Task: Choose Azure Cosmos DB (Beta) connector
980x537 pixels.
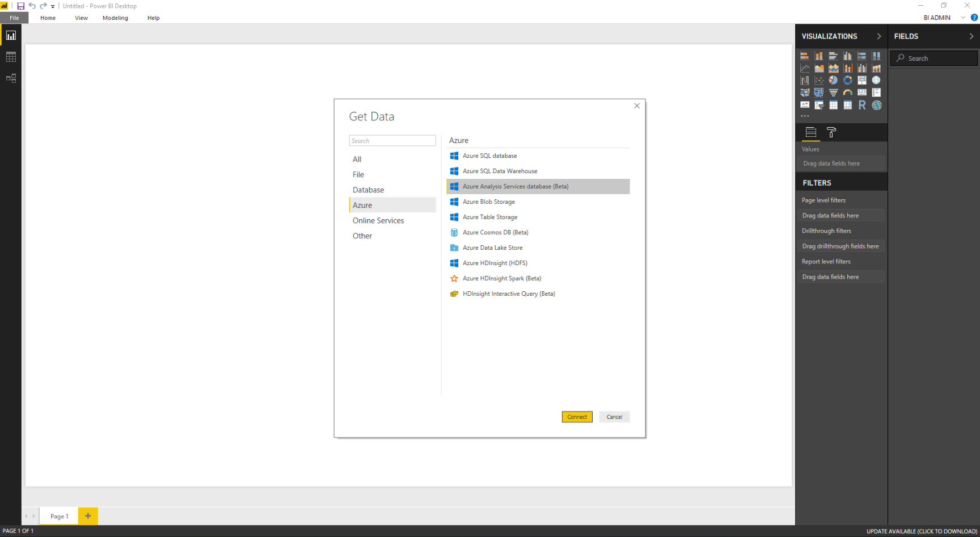Action: [x=538, y=232]
